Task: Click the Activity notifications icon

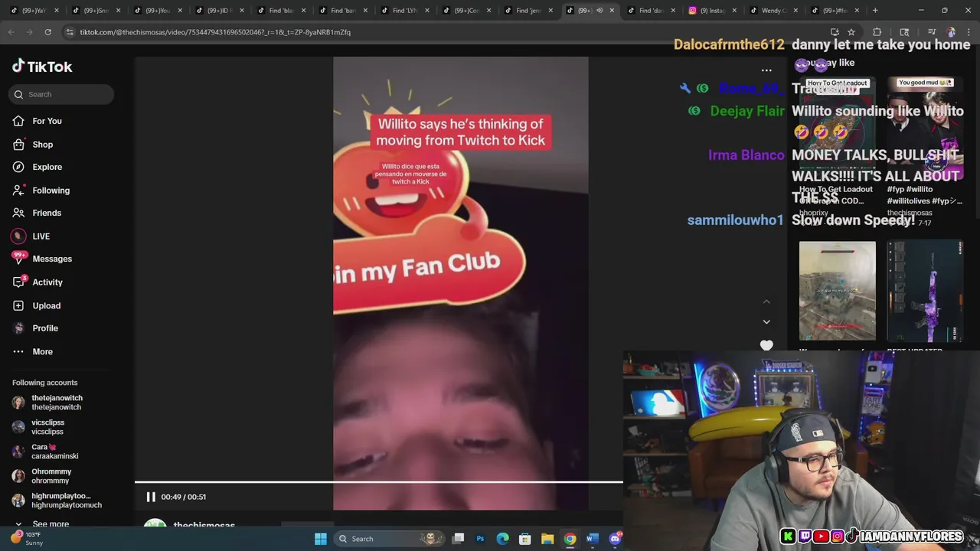Action: pos(18,282)
